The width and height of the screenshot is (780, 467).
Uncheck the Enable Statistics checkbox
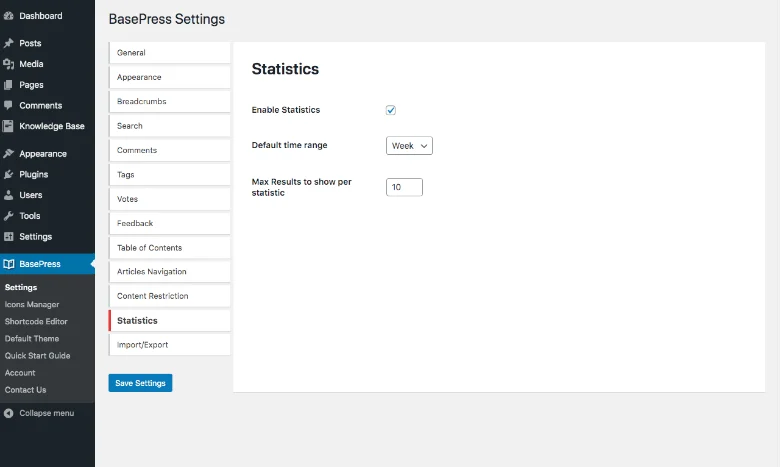390,110
